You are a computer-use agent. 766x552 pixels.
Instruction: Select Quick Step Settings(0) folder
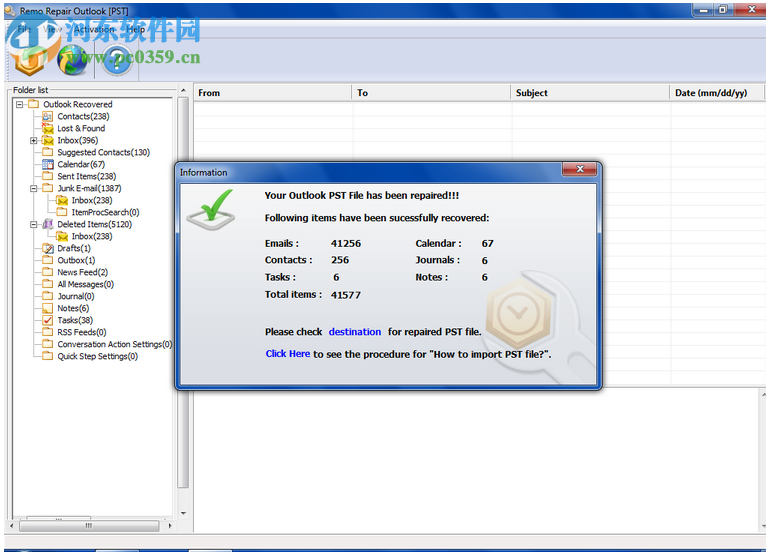98,356
